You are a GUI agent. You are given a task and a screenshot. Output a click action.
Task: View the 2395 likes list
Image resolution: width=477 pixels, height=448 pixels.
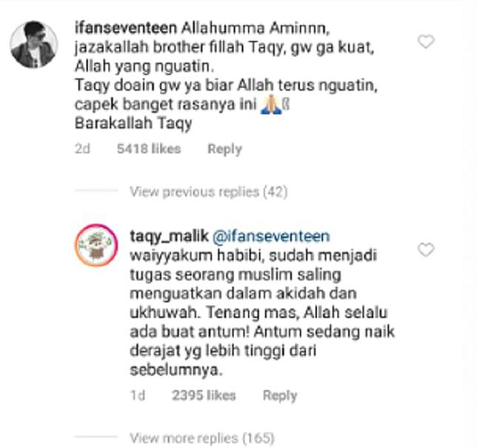coord(204,395)
